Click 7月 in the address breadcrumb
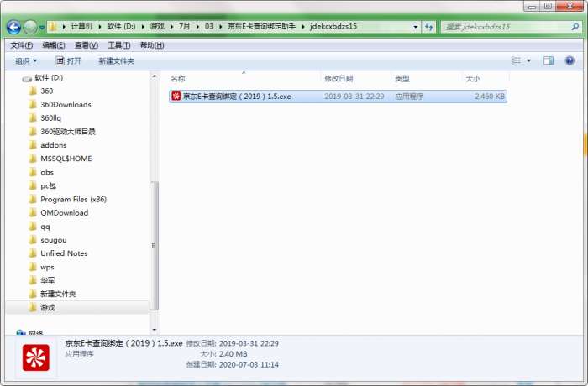Image resolution: width=588 pixels, height=386 pixels. (184, 27)
